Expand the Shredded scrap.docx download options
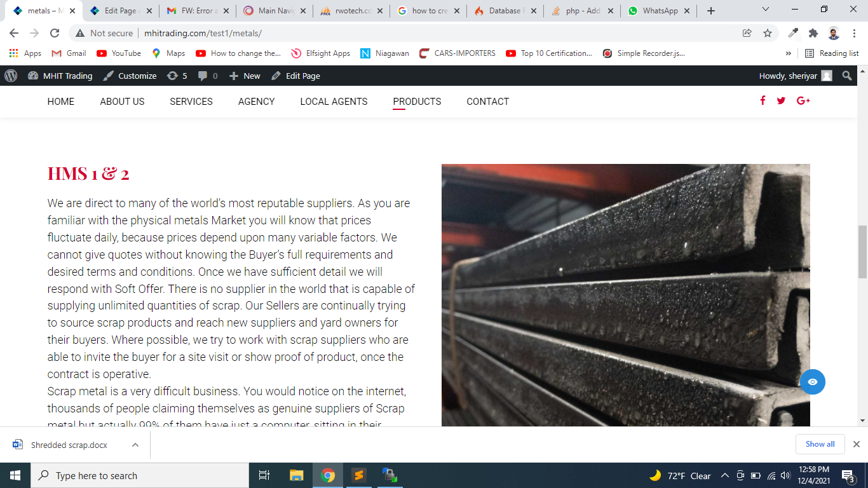868x488 pixels. pyautogui.click(x=135, y=445)
